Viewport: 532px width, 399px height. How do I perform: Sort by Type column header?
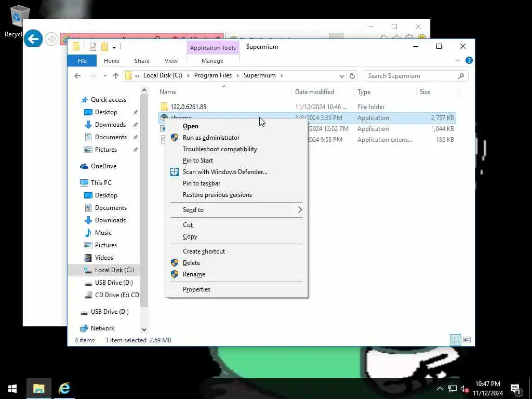pos(364,92)
